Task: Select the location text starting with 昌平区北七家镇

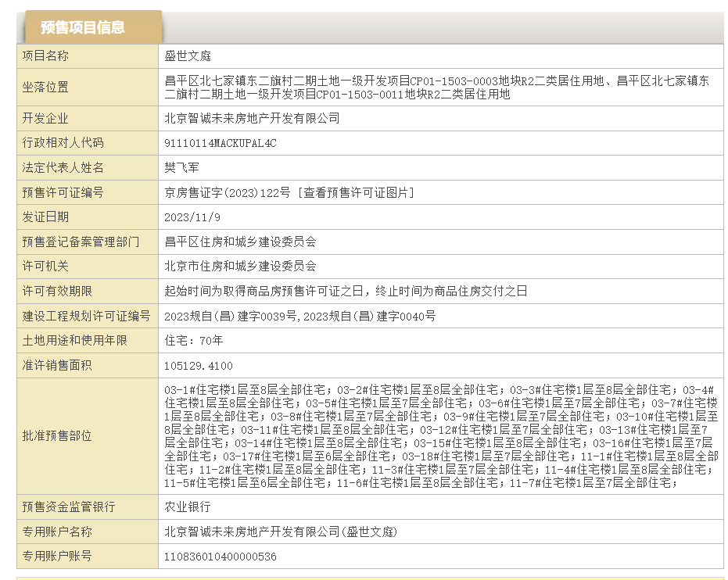Action: 437,88
